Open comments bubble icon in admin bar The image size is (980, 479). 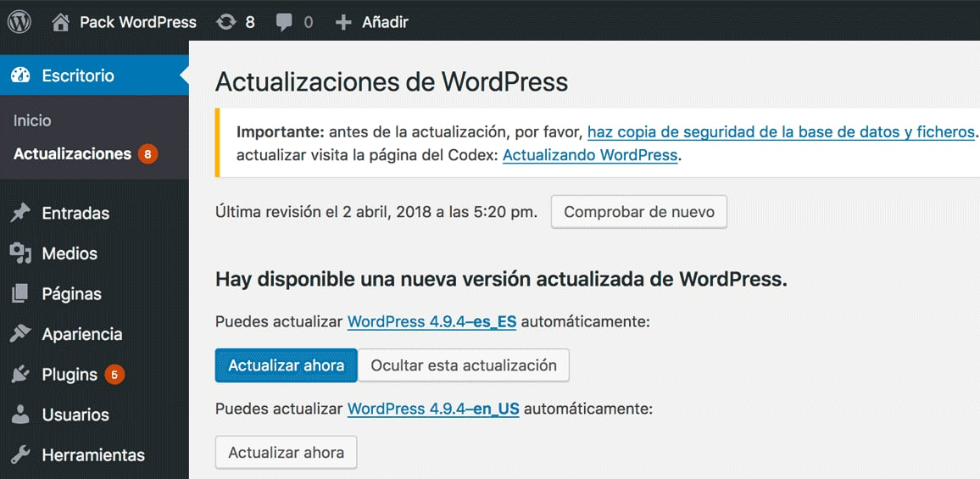(284, 23)
